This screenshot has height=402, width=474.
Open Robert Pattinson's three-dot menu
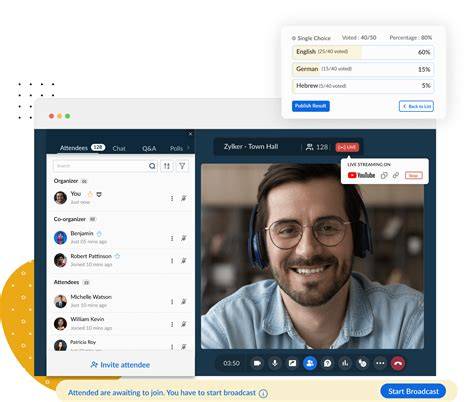(x=172, y=261)
